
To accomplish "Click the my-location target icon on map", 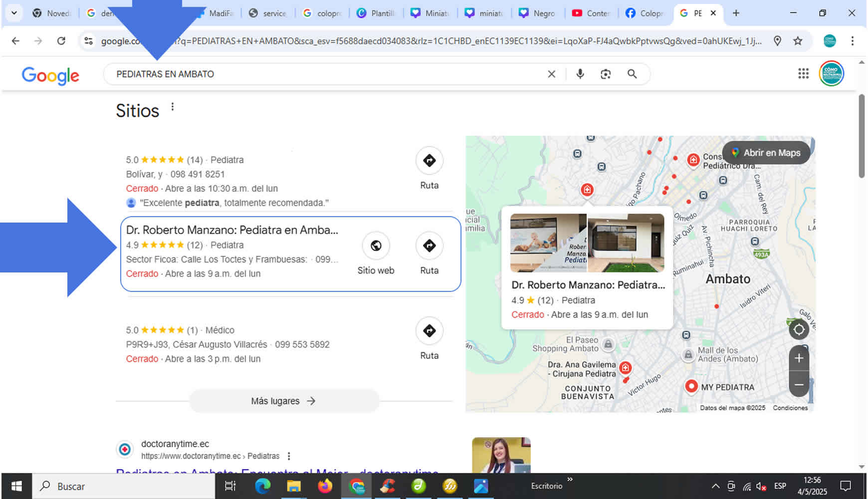I will click(x=799, y=329).
